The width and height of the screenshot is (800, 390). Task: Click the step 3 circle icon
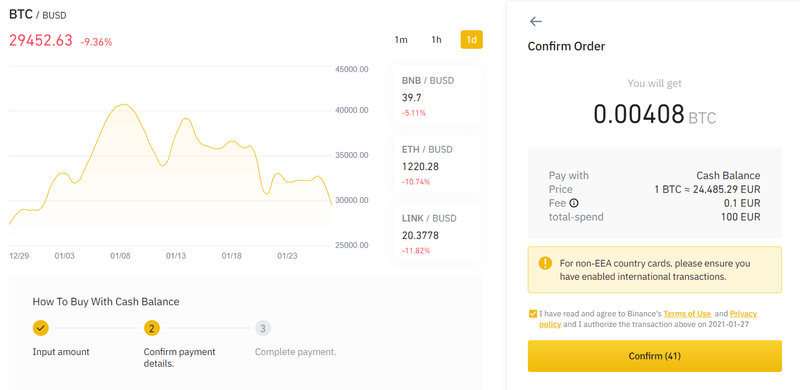[x=263, y=328]
